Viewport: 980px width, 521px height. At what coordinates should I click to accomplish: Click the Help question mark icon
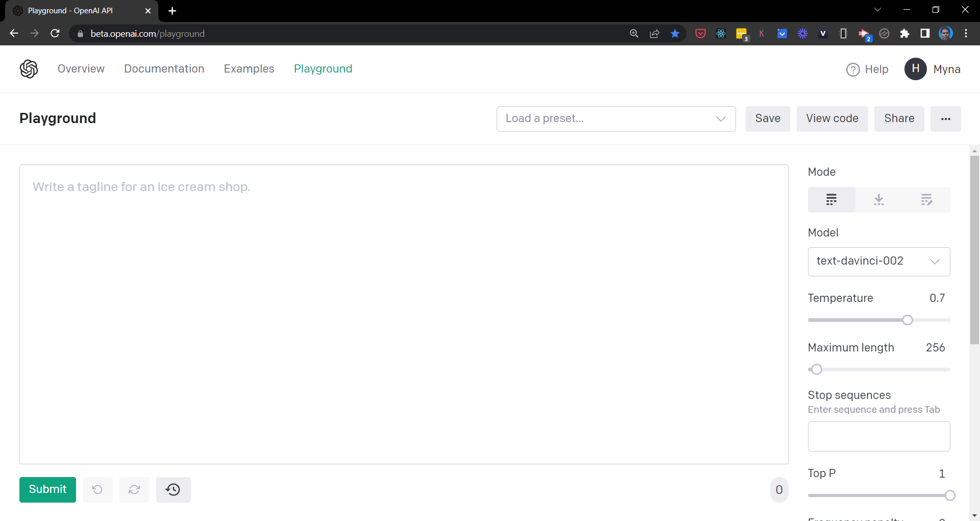click(853, 69)
